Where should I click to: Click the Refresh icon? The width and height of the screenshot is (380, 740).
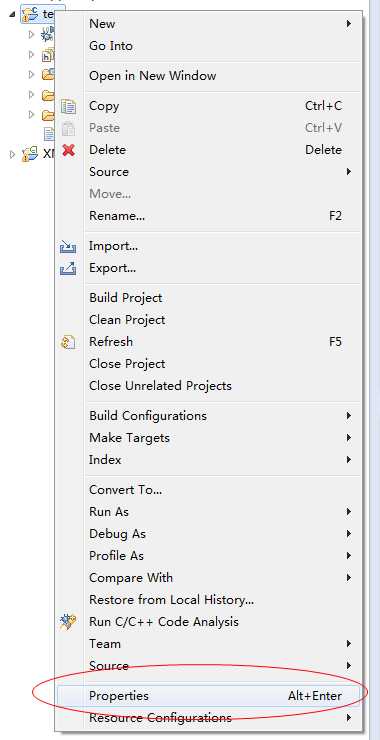pos(68,342)
